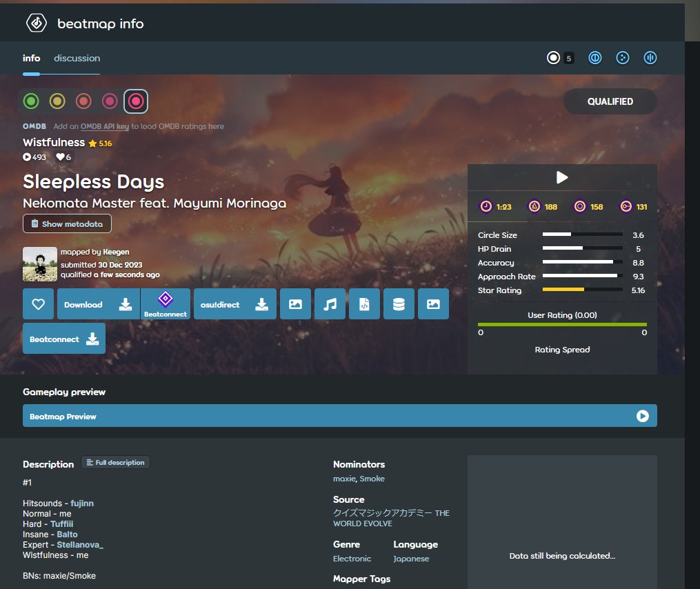Click the star icon beside 5.16
The height and width of the screenshot is (589, 700).
point(92,143)
